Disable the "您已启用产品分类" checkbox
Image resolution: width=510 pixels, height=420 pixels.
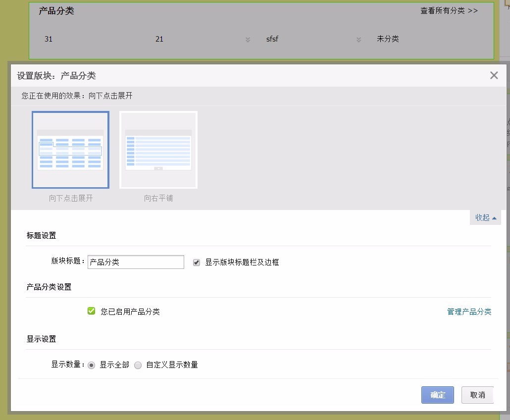point(91,311)
